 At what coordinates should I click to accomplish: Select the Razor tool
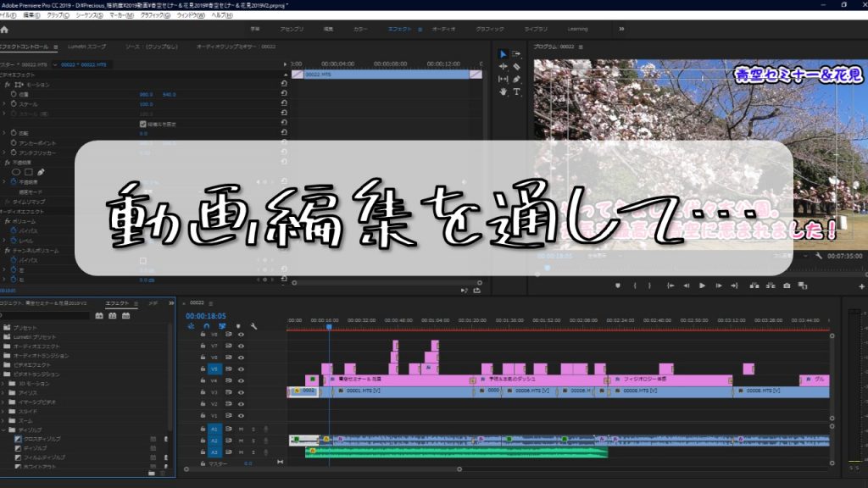(516, 66)
